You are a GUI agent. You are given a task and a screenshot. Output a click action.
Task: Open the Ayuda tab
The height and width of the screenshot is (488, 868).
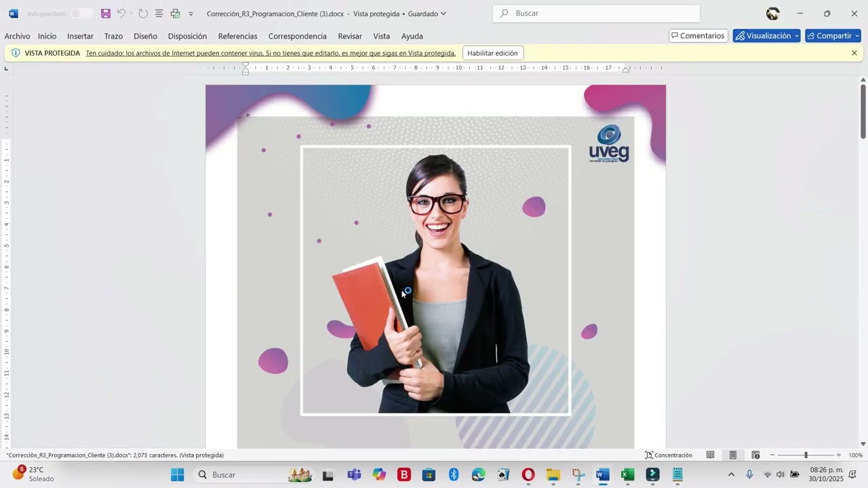click(x=412, y=36)
